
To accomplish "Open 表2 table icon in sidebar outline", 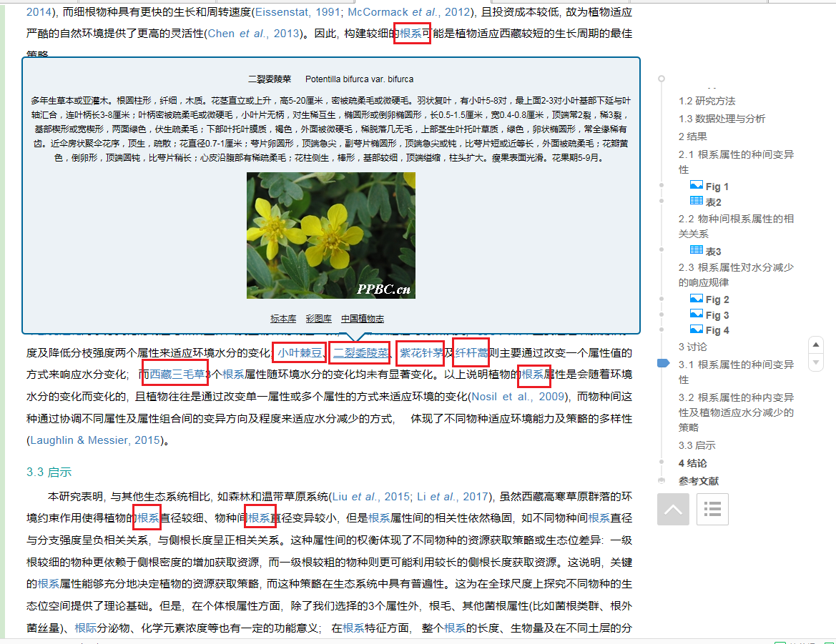I will coord(696,202).
